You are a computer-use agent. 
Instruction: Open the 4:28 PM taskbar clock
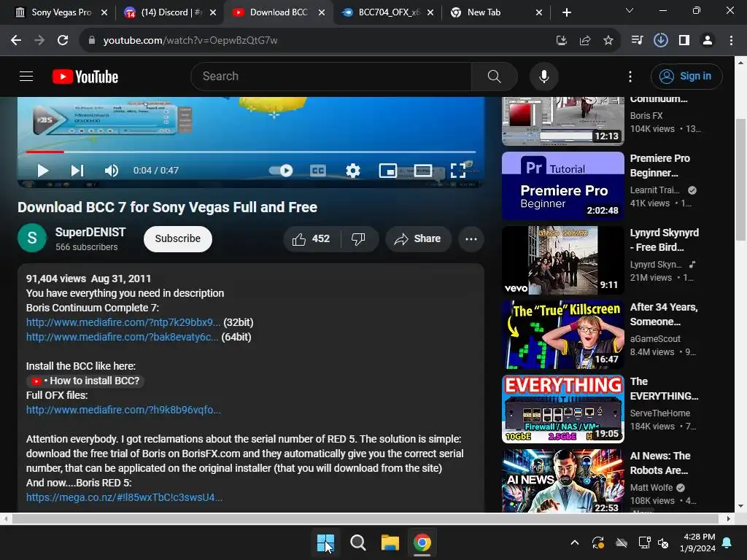(697, 542)
